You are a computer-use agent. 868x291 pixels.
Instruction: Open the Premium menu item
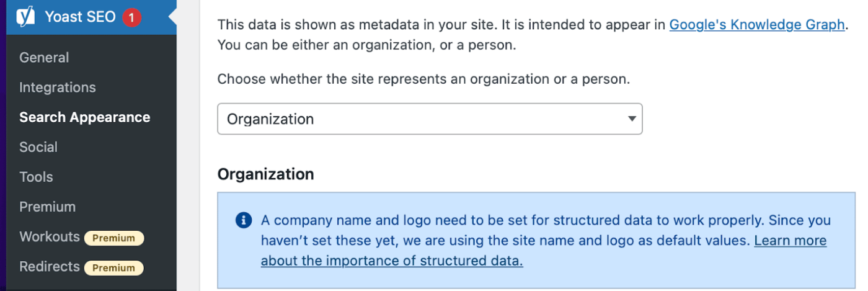coord(47,207)
